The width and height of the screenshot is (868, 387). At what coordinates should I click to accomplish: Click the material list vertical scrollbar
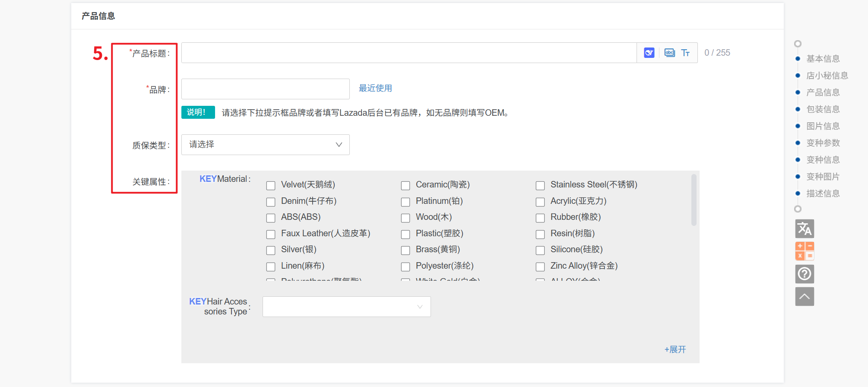click(x=694, y=200)
